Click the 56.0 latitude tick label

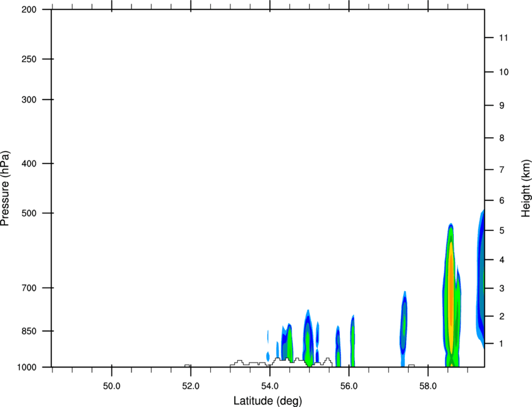click(349, 386)
